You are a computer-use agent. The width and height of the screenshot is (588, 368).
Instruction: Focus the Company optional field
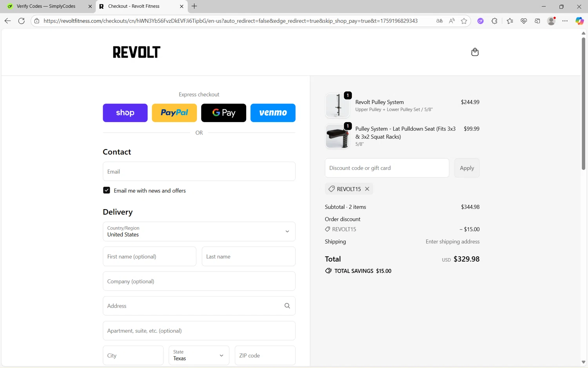coord(199,281)
